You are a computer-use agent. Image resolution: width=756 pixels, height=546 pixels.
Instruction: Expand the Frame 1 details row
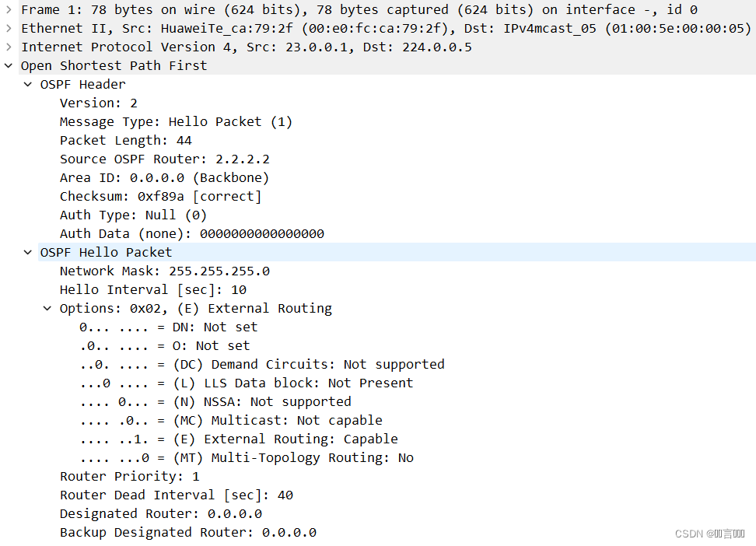coord(8,9)
